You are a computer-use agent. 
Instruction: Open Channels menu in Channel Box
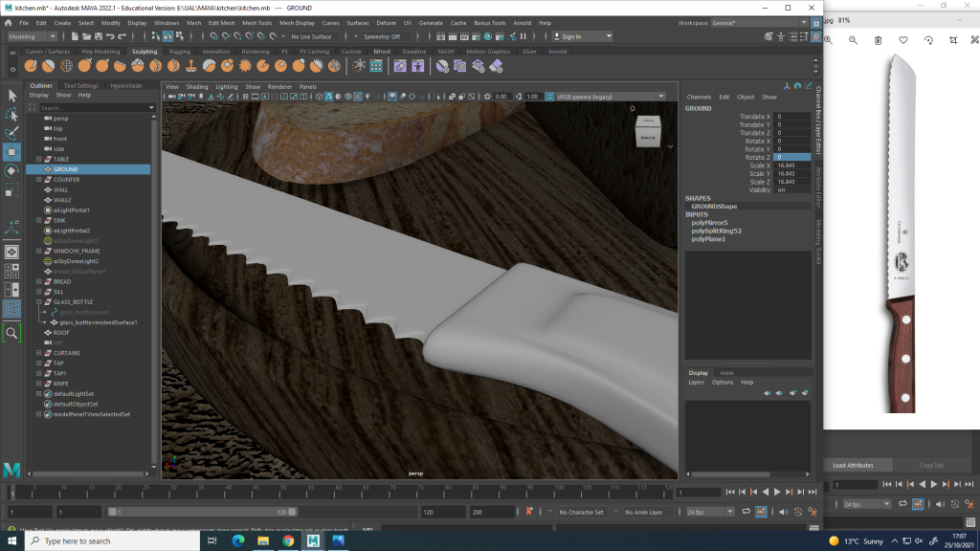coord(699,98)
